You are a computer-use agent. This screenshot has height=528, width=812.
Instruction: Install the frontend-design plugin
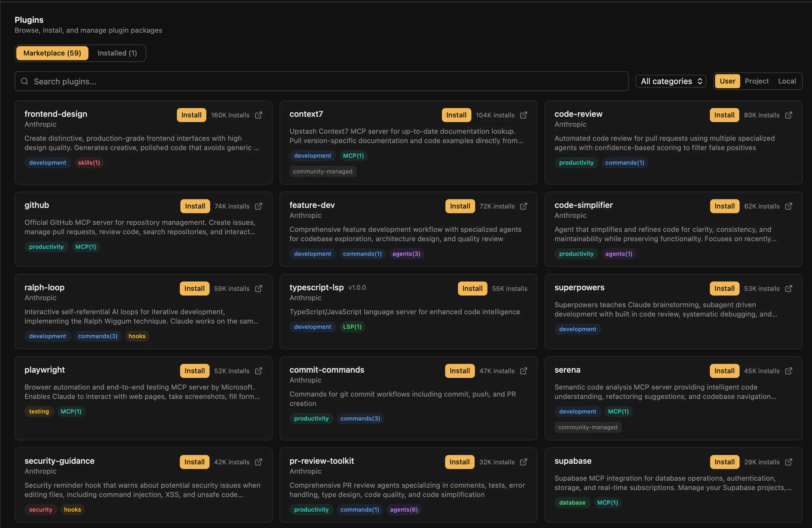coord(191,115)
